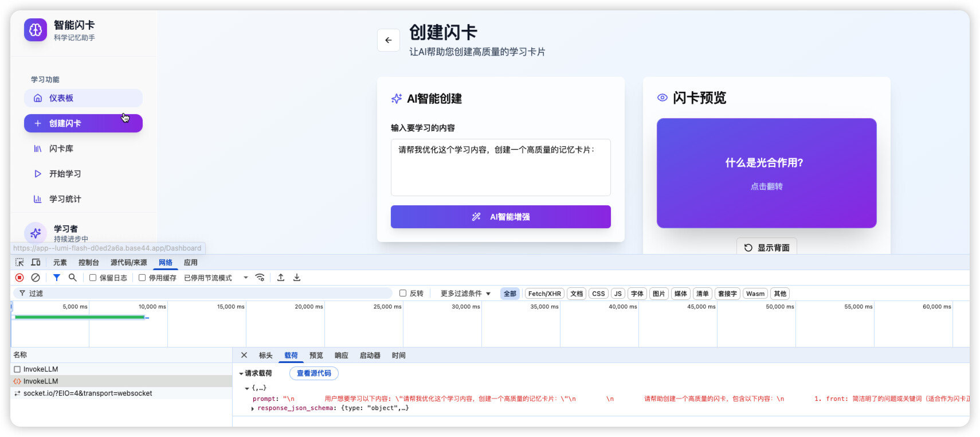Open the 响应 tab in request details
The height and width of the screenshot is (437, 980).
(x=342, y=356)
